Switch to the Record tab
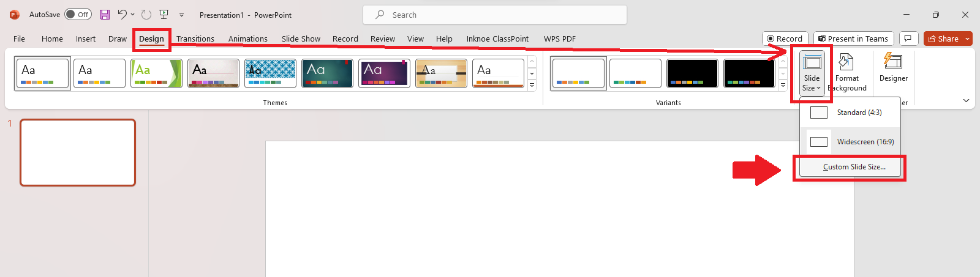Viewport: 980px width, 277px height. [345, 39]
